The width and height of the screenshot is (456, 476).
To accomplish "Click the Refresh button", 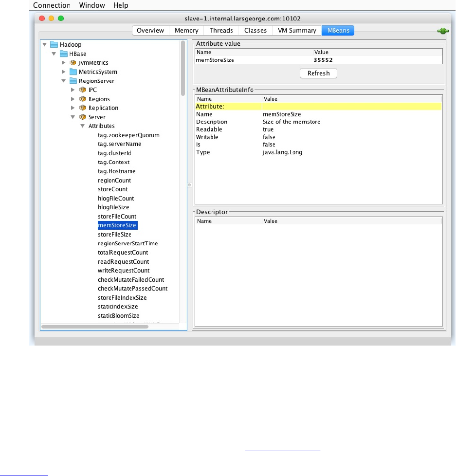I will click(318, 73).
